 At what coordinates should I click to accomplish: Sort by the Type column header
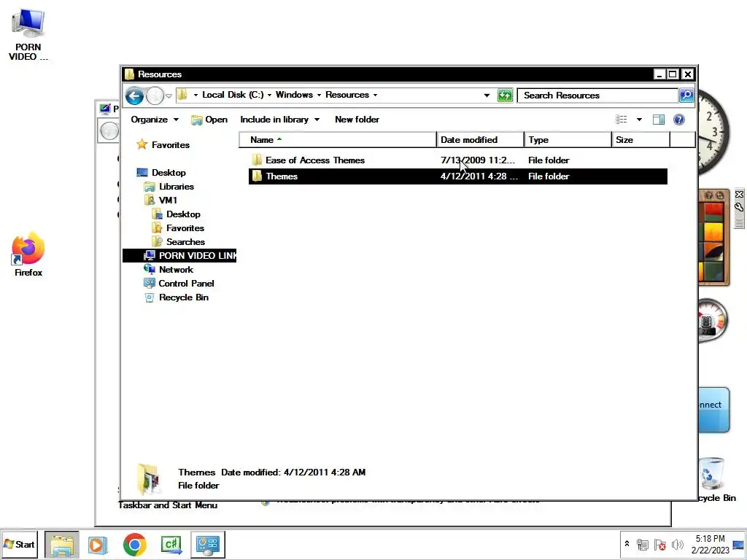568,140
